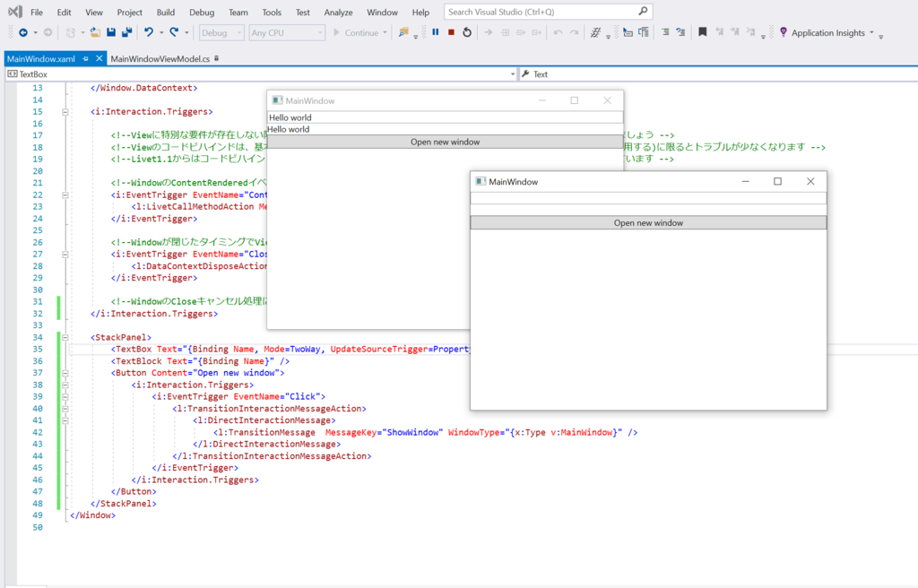
Task: Click the layout adorners toolbar icon
Action: point(644,33)
